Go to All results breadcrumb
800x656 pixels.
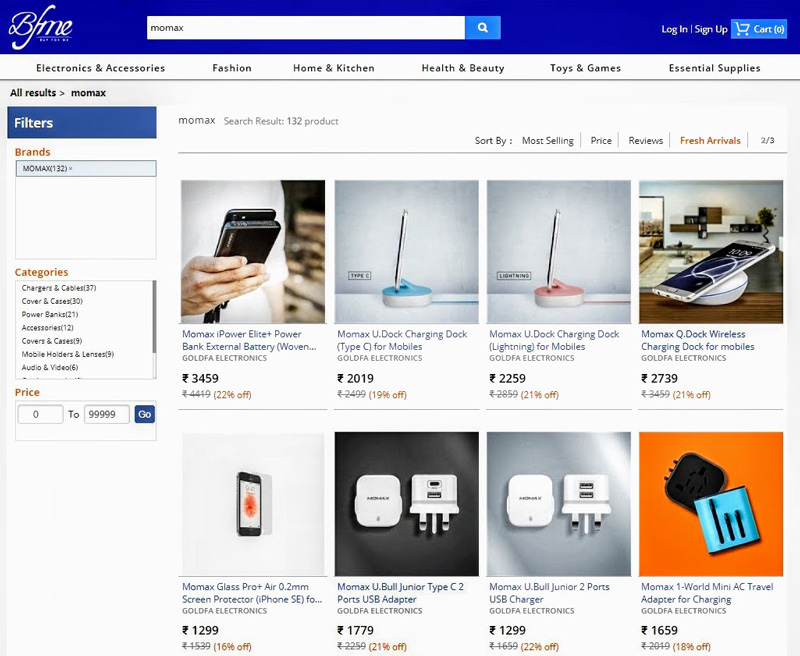click(x=33, y=93)
